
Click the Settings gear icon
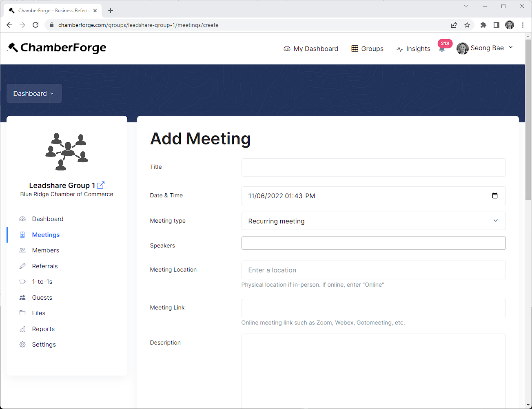coord(22,344)
